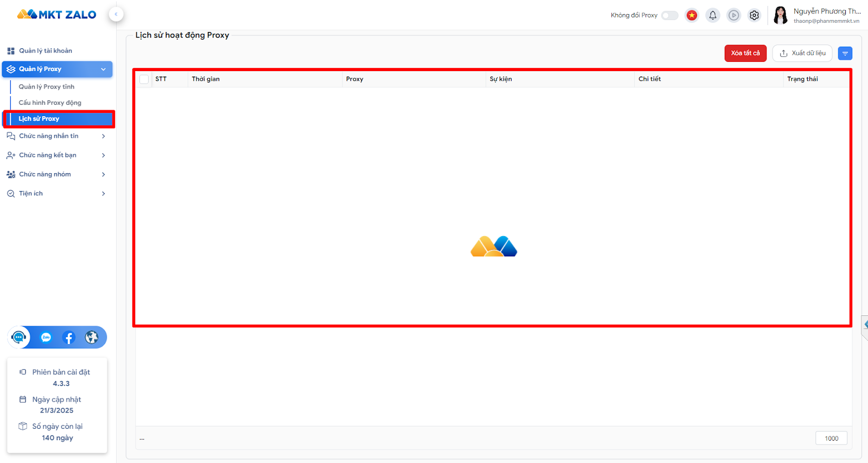Click the Chi tiết column header
868x463 pixels.
tap(649, 79)
